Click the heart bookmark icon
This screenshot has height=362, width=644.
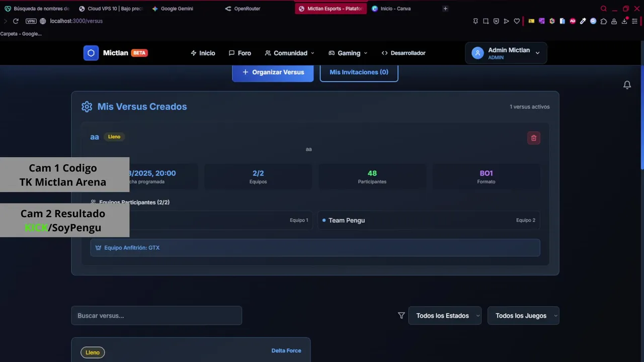517,21
